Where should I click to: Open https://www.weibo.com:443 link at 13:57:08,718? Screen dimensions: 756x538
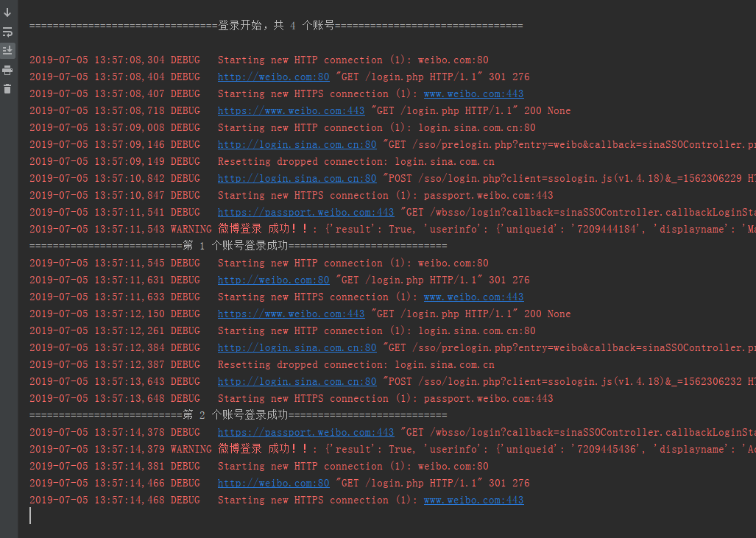292,110
